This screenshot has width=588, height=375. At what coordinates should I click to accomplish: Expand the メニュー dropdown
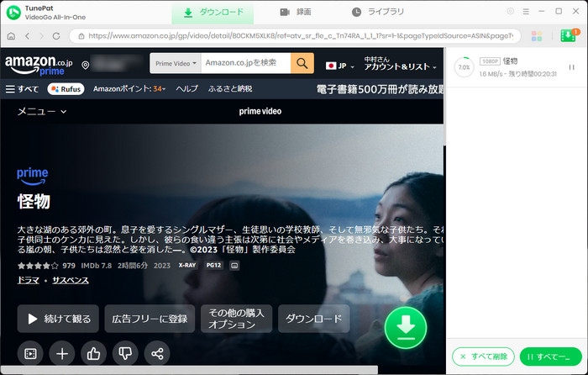(42, 112)
